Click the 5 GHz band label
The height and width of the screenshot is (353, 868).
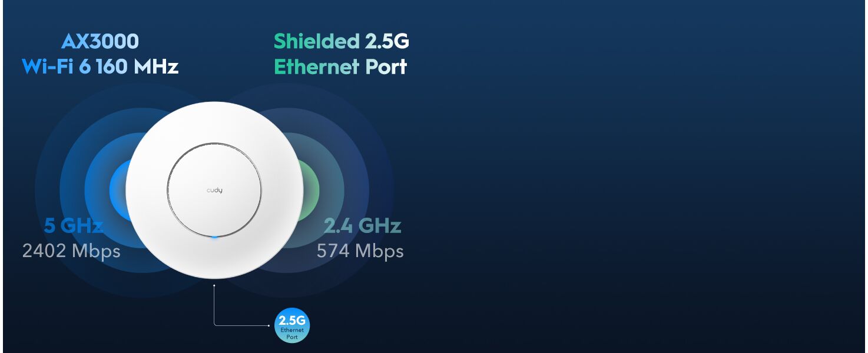(74, 225)
